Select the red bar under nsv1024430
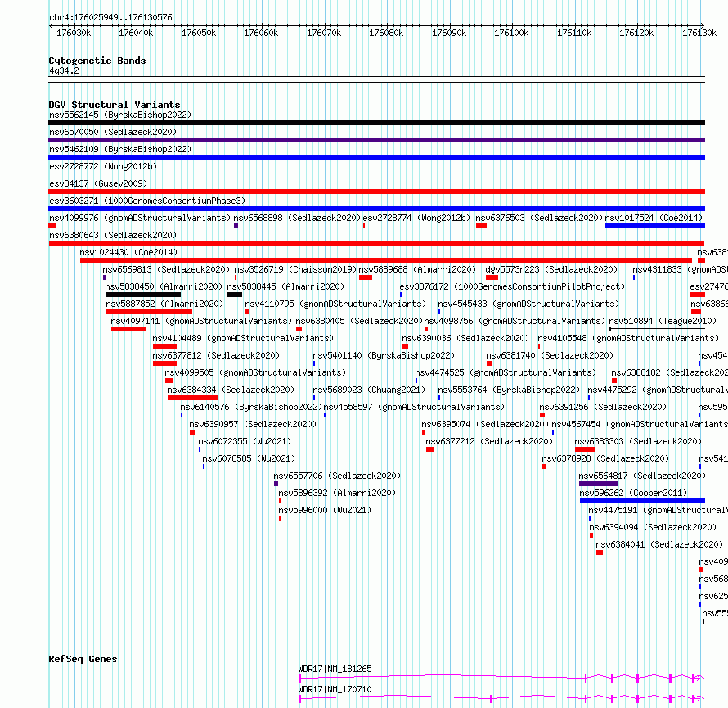The height and width of the screenshot is (708, 728). pyautogui.click(x=386, y=260)
